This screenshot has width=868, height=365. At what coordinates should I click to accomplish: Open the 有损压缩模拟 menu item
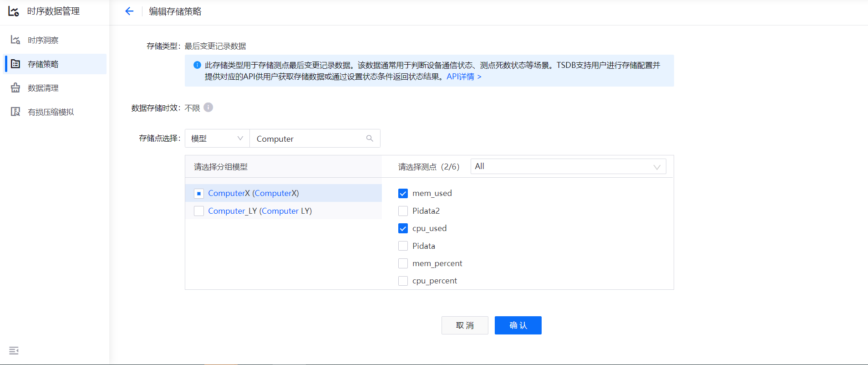(56, 112)
